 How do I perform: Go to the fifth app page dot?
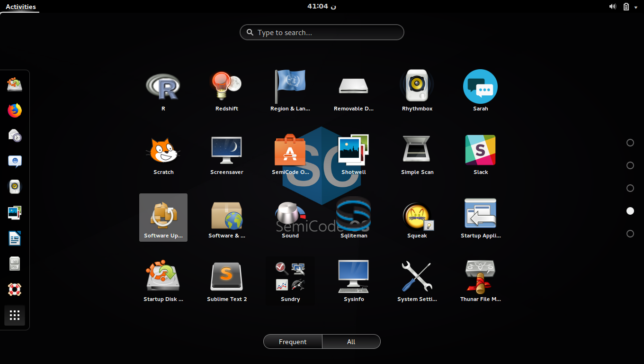(x=630, y=234)
